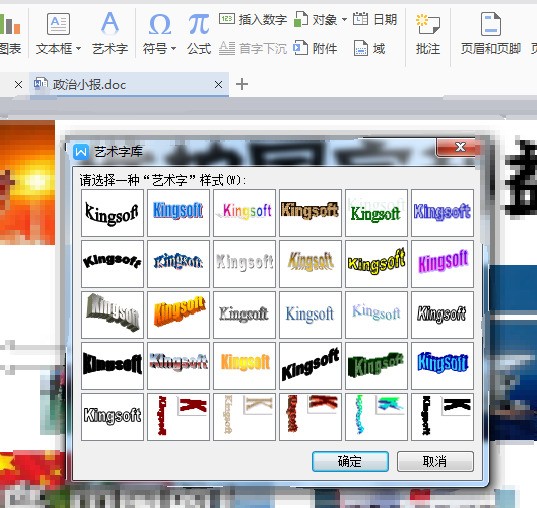Click 插入数字 in the ribbon

(253, 20)
